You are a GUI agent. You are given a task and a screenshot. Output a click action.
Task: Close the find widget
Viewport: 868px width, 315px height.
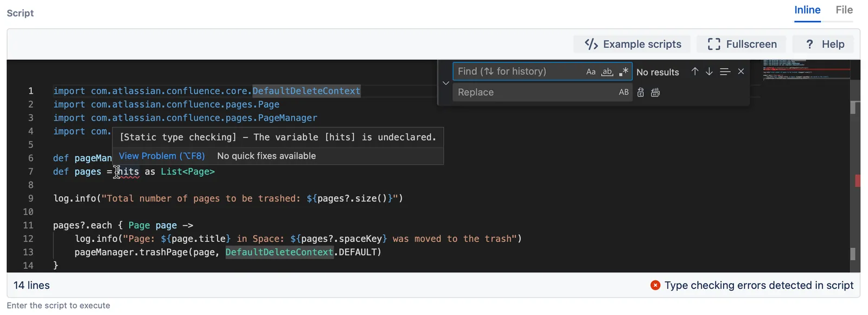pyautogui.click(x=741, y=72)
